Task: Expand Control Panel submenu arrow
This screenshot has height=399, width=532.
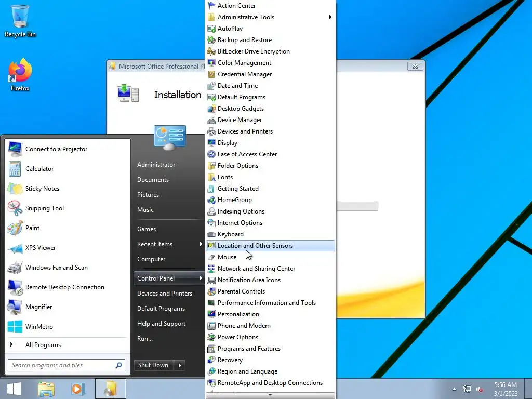Action: 201,278
